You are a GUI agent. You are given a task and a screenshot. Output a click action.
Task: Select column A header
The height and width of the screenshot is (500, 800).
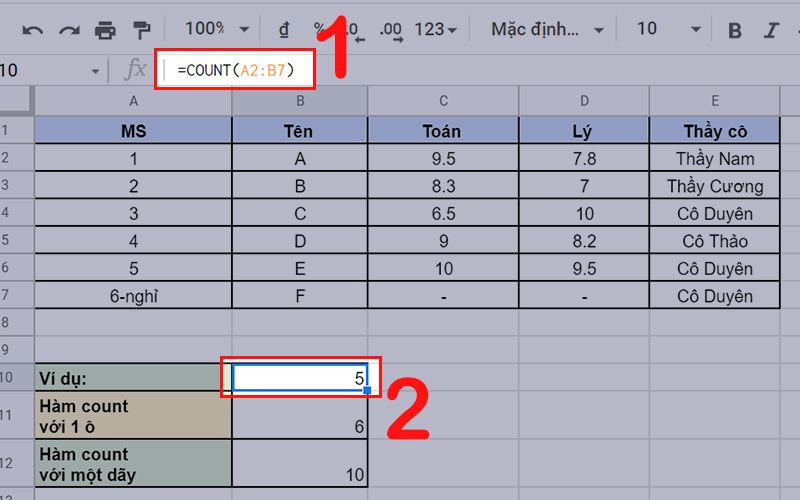(x=133, y=101)
